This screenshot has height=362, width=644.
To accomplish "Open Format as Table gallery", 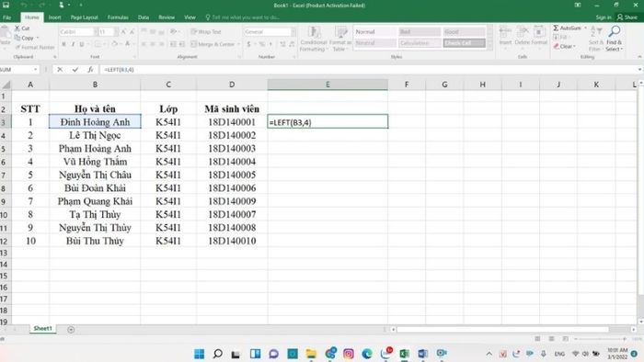I will [x=340, y=39].
